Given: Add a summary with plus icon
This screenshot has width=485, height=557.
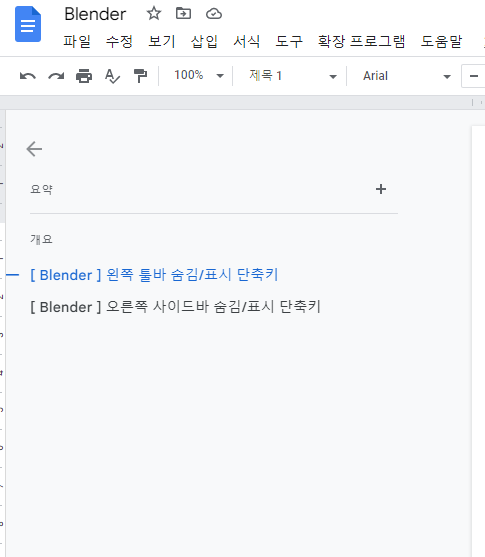Looking at the screenshot, I should pyautogui.click(x=381, y=189).
